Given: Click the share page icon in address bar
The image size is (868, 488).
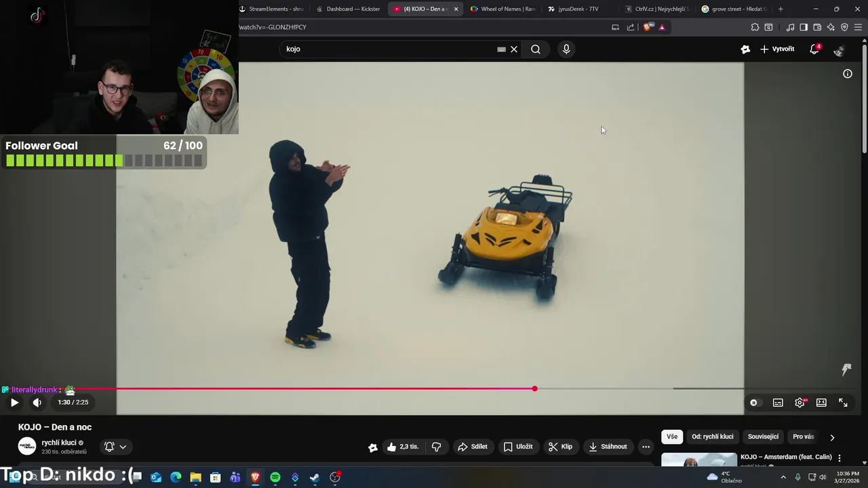Looking at the screenshot, I should click(631, 27).
